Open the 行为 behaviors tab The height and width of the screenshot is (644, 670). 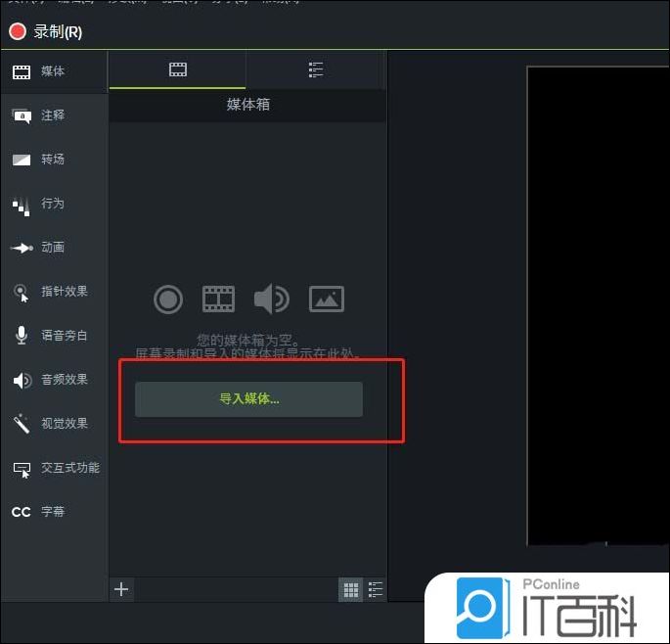pyautogui.click(x=54, y=204)
